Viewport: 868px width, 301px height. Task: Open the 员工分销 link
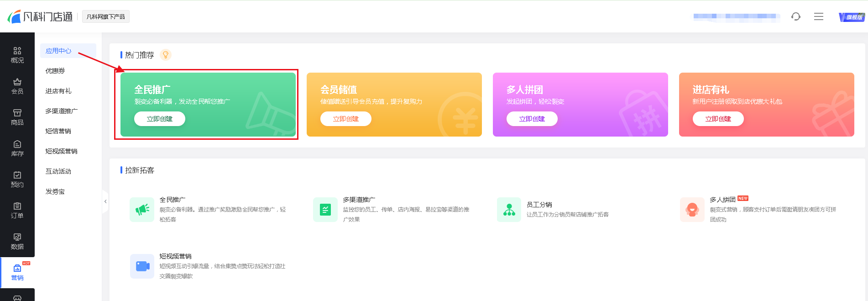tap(539, 205)
